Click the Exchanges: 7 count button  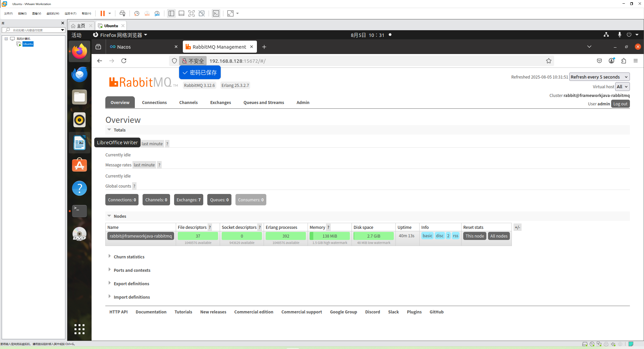189,200
